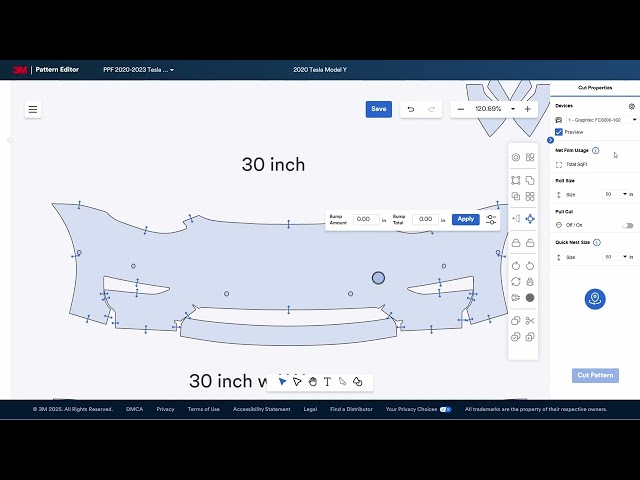
Task: Show info for Net Film Usage
Action: [x=596, y=151]
